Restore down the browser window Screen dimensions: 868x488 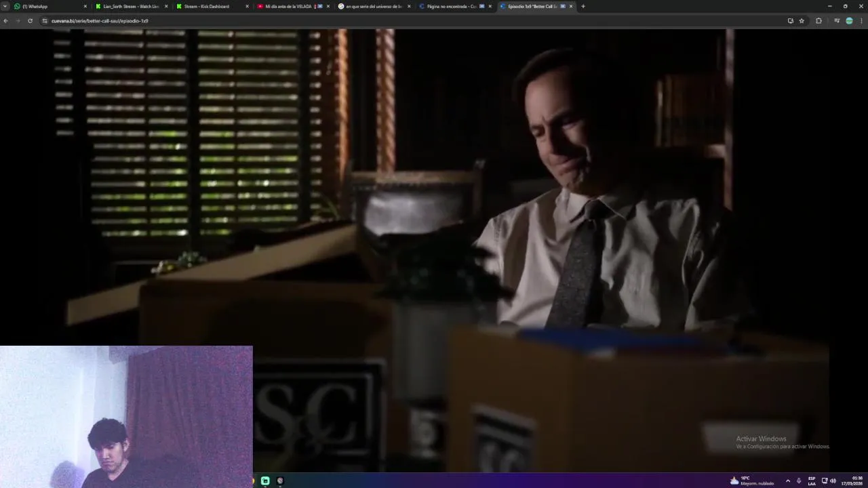click(845, 6)
